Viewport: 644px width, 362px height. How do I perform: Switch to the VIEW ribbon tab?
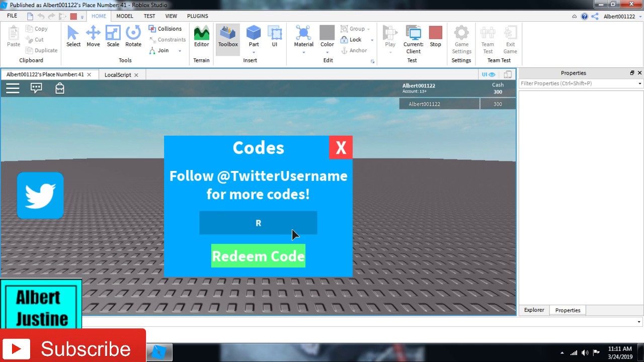tap(171, 16)
